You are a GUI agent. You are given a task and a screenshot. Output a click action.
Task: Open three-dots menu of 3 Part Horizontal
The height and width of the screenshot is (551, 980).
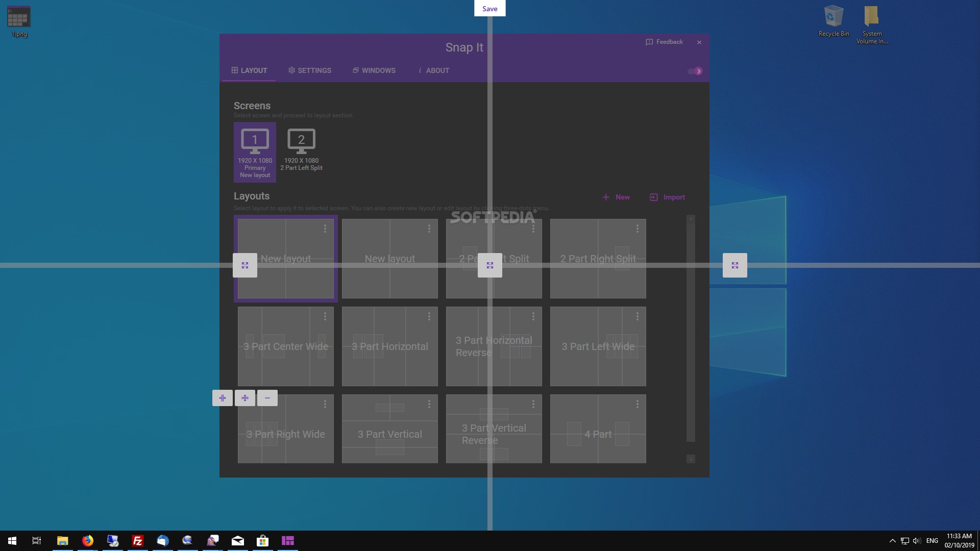pyautogui.click(x=429, y=316)
